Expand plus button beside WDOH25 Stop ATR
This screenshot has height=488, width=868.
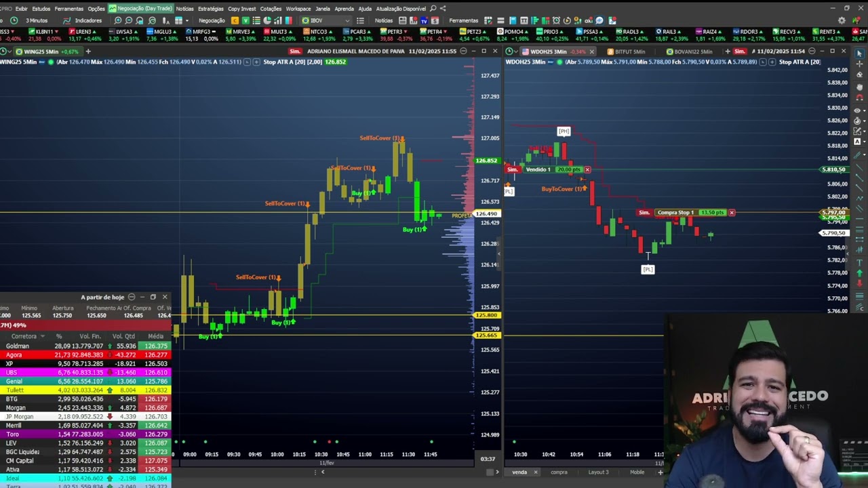[x=772, y=62]
